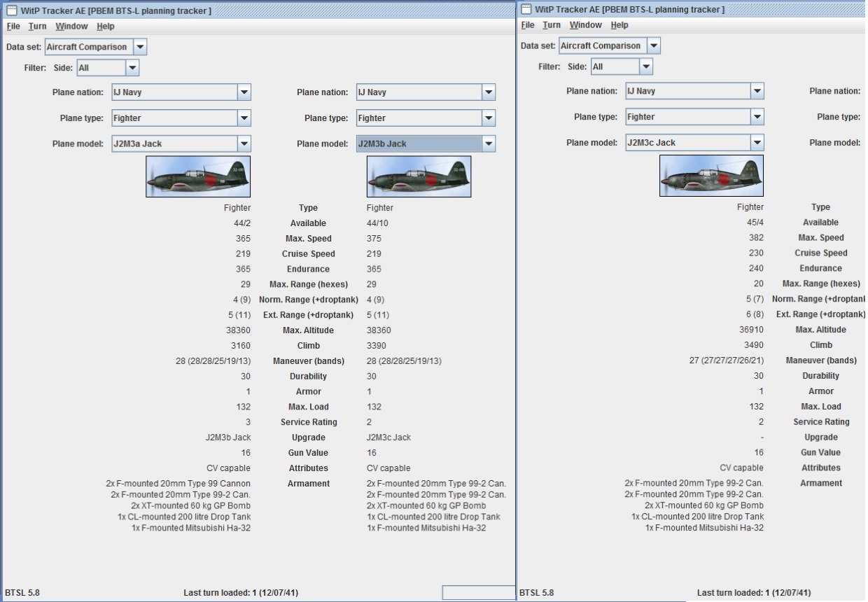Open the J2M3c Jack plane model dropdown
Viewport: 868px width, 602px height.
(x=757, y=142)
